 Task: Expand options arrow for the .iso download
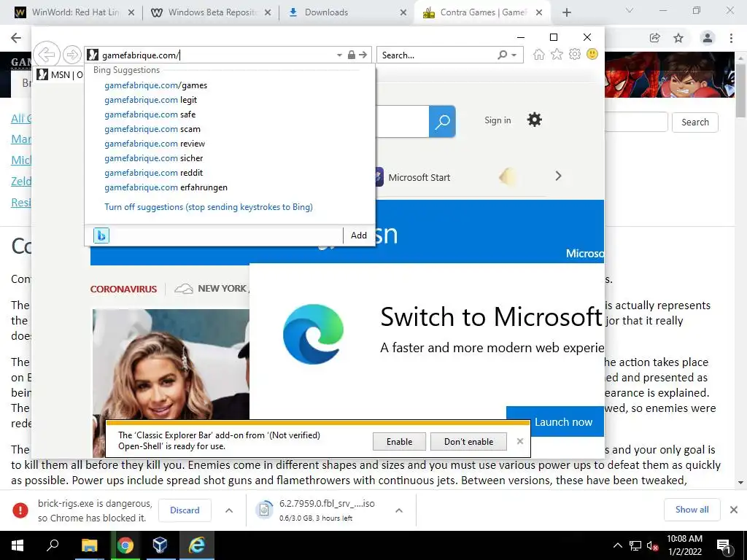pos(399,510)
